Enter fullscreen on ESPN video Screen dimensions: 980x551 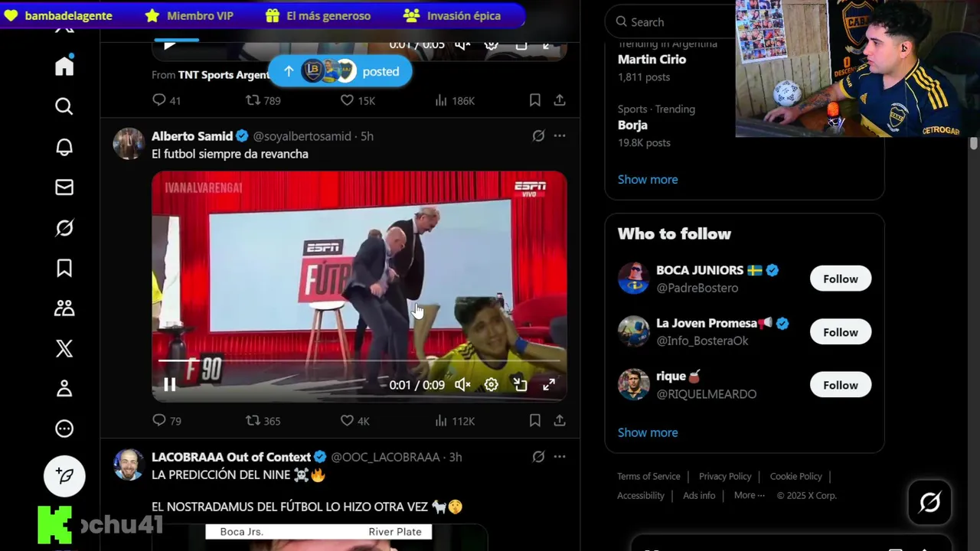[x=549, y=385]
